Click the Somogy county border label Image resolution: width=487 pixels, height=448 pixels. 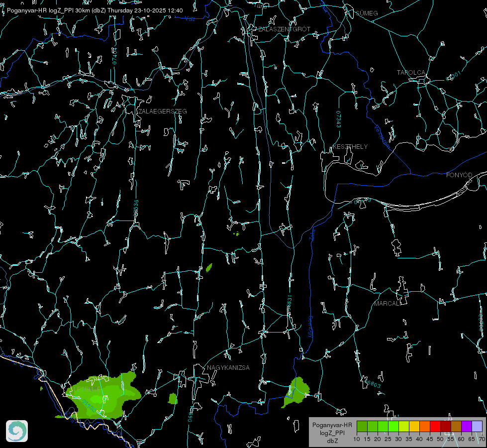(310, 327)
